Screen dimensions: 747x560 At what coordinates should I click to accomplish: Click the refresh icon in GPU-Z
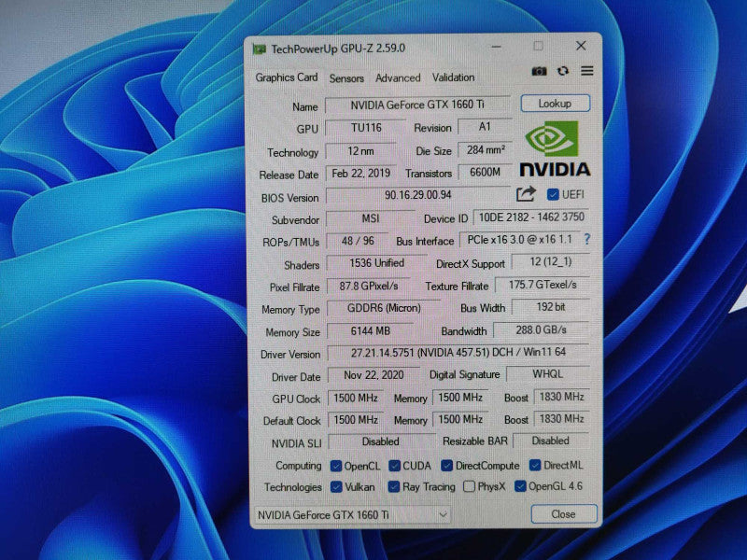click(563, 71)
